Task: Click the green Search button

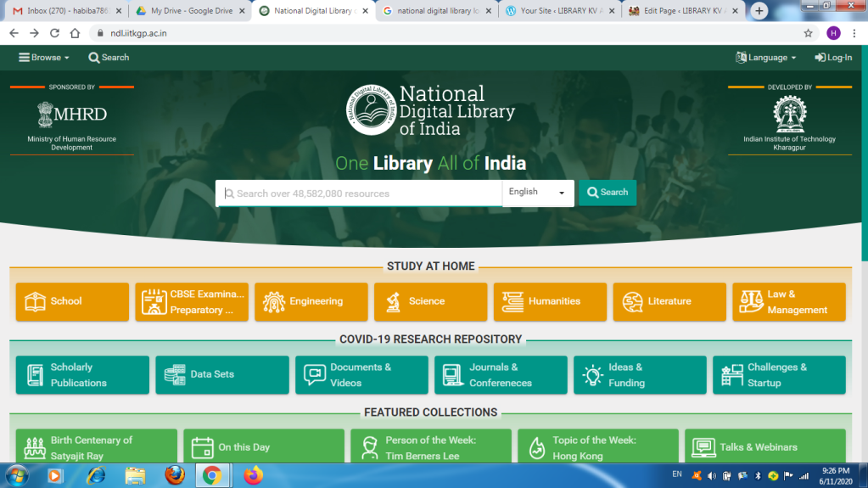Action: pyautogui.click(x=608, y=193)
